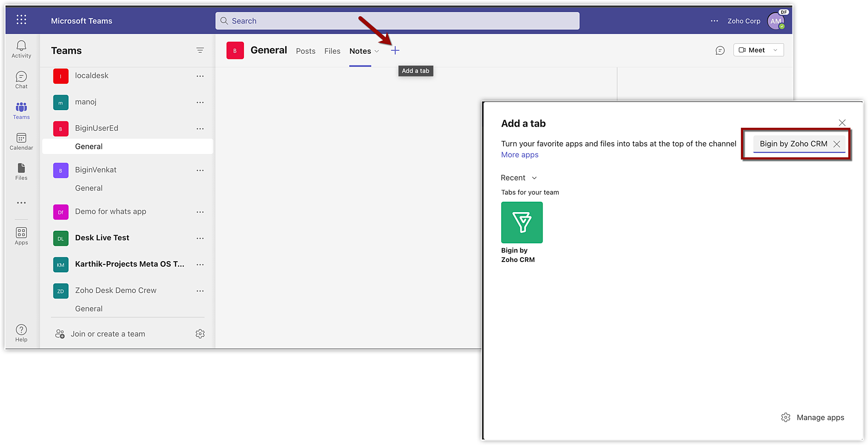The height and width of the screenshot is (445, 868).
Task: Switch to the Posts tab
Action: click(x=306, y=51)
